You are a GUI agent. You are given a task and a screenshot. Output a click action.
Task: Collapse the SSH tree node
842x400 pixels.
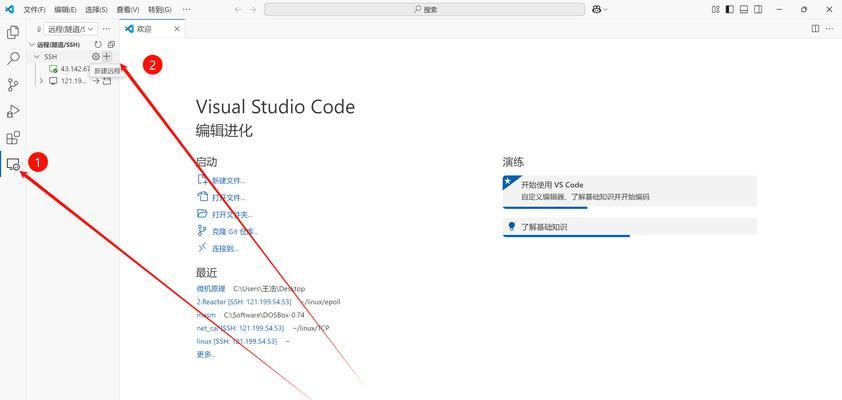point(37,56)
